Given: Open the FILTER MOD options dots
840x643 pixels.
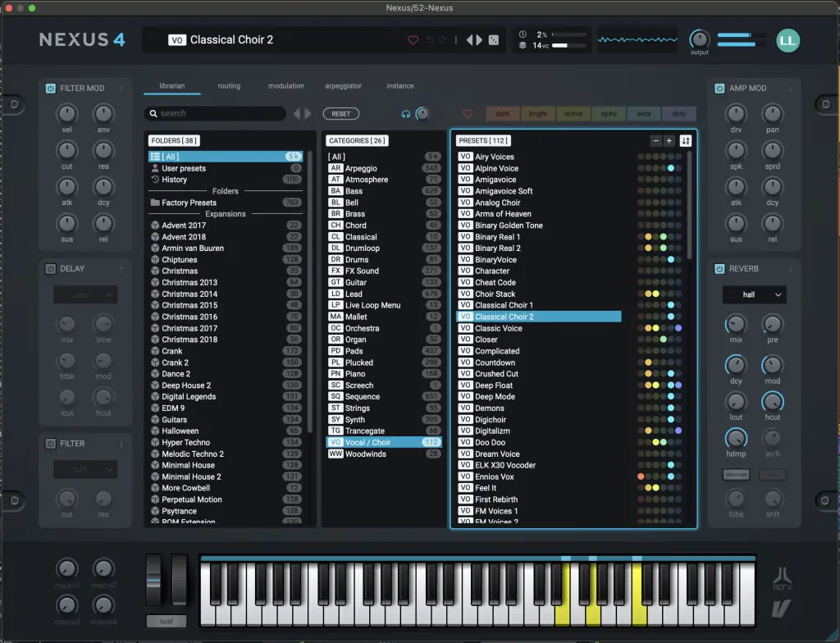Looking at the screenshot, I should (x=121, y=89).
